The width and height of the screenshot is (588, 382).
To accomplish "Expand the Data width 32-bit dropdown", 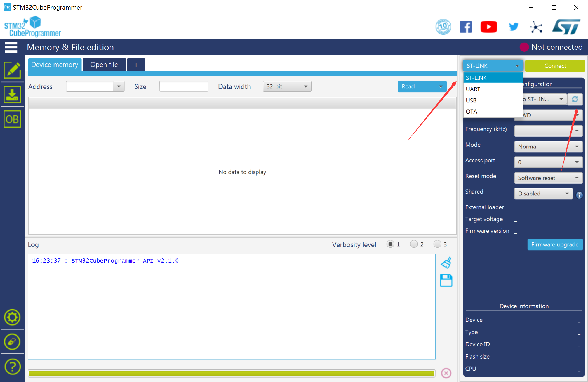I will click(x=287, y=86).
